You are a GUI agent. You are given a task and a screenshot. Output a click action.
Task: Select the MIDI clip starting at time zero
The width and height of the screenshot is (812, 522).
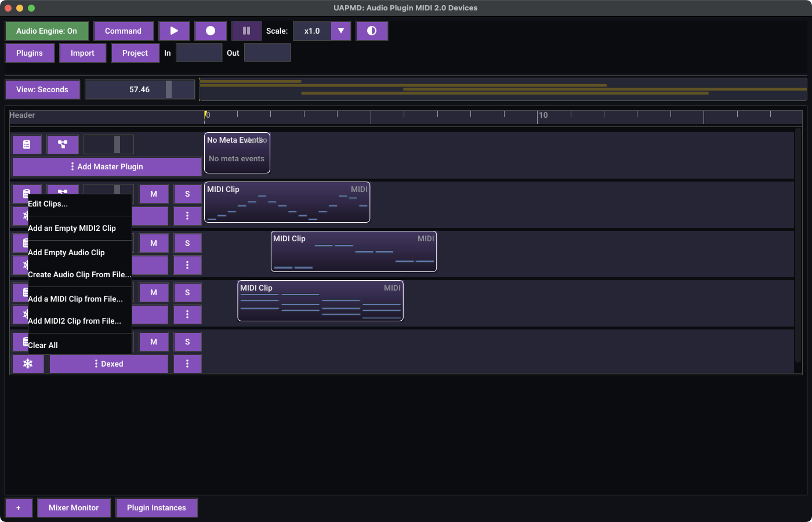287,202
